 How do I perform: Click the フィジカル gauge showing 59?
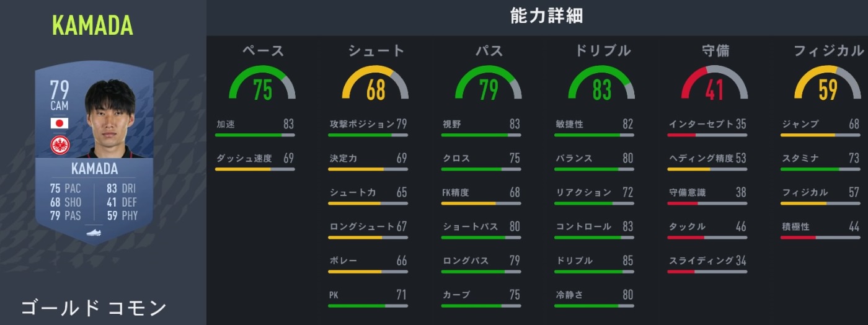[827, 85]
